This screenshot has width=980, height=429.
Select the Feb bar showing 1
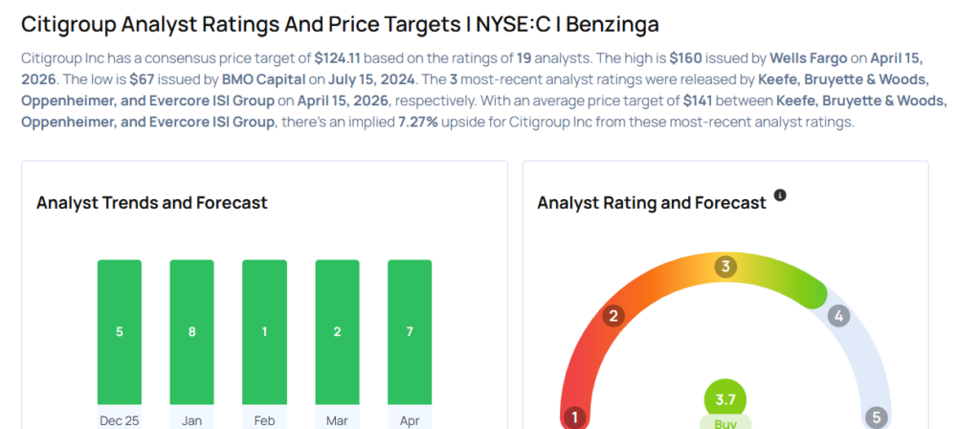[264, 331]
